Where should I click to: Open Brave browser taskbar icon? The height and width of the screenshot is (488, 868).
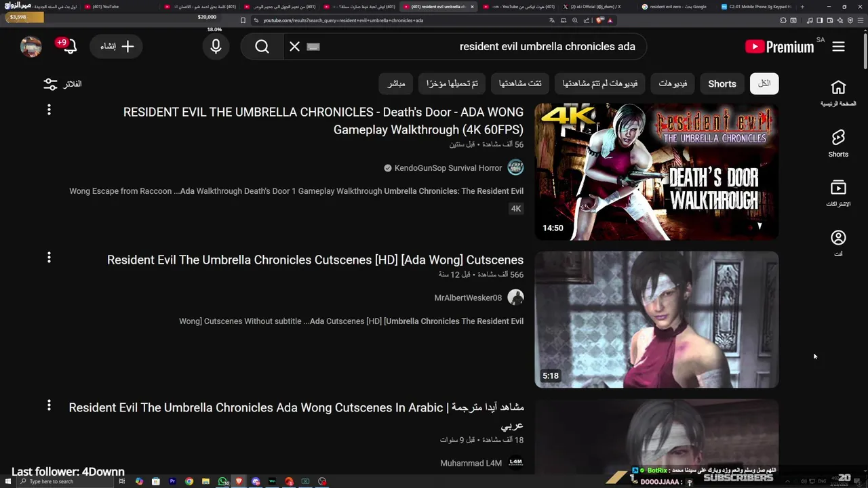click(x=239, y=481)
